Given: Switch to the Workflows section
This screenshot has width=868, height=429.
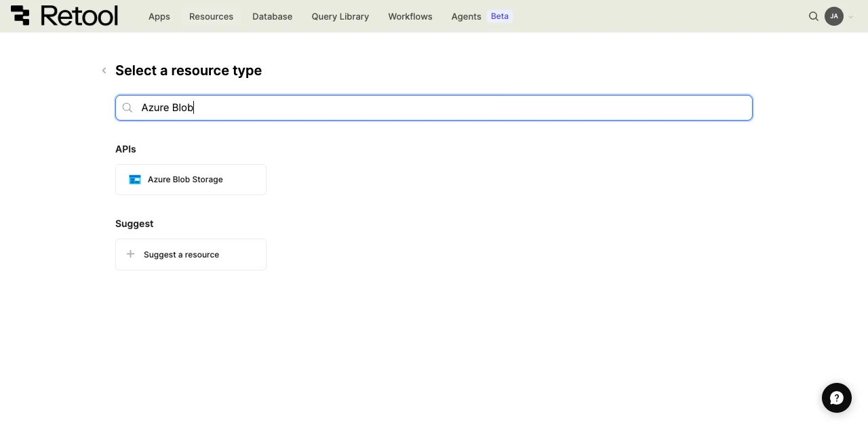Looking at the screenshot, I should point(410,16).
